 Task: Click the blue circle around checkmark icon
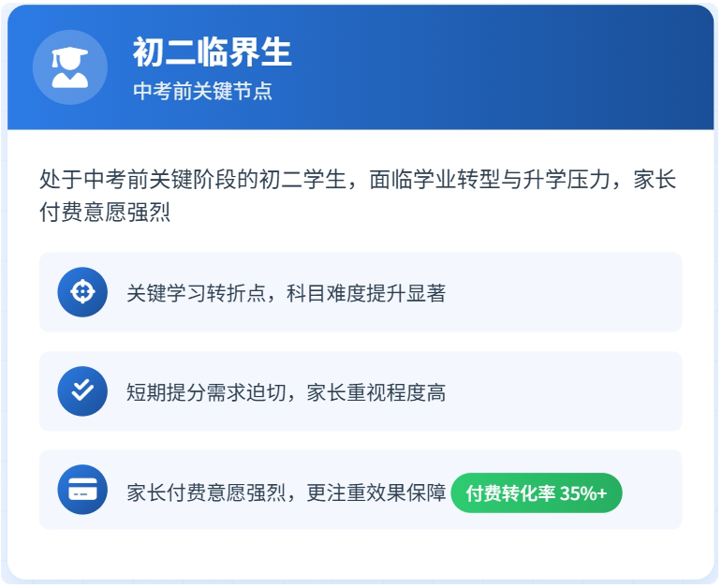coord(82,391)
